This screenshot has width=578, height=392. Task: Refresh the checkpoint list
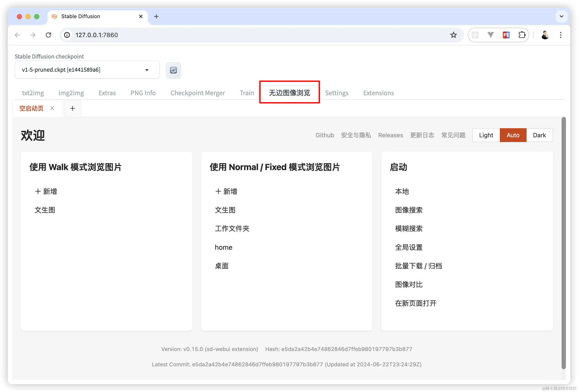click(173, 70)
